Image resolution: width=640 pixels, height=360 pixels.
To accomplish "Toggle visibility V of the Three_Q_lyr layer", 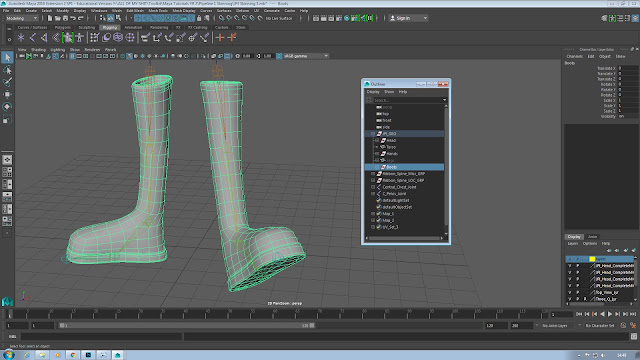I will [x=570, y=299].
